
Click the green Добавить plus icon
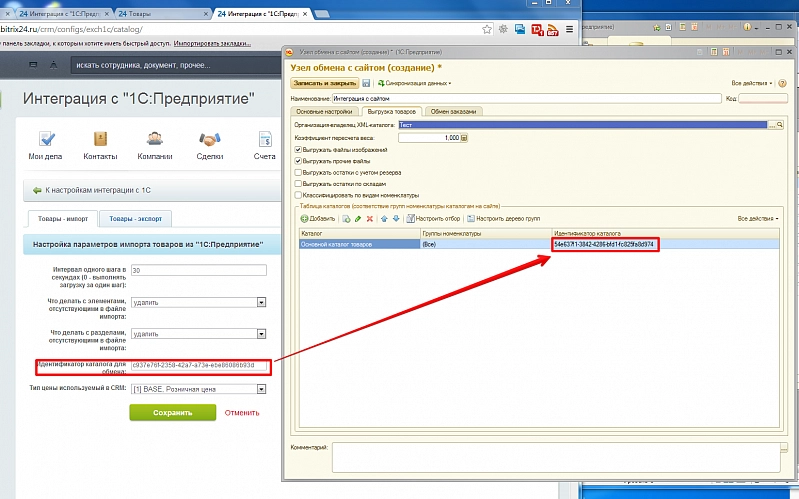(302, 218)
